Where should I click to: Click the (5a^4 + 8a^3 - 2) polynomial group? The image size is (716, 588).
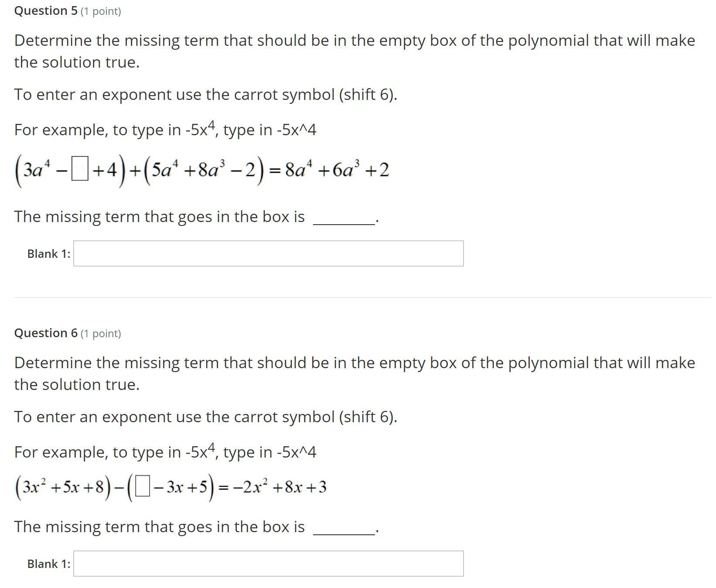[x=204, y=170]
